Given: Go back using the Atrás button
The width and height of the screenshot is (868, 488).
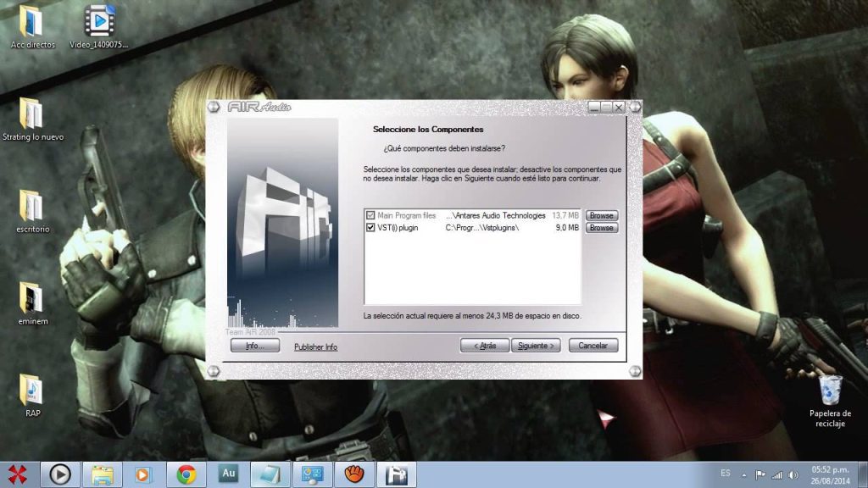Looking at the screenshot, I should click(x=483, y=346).
